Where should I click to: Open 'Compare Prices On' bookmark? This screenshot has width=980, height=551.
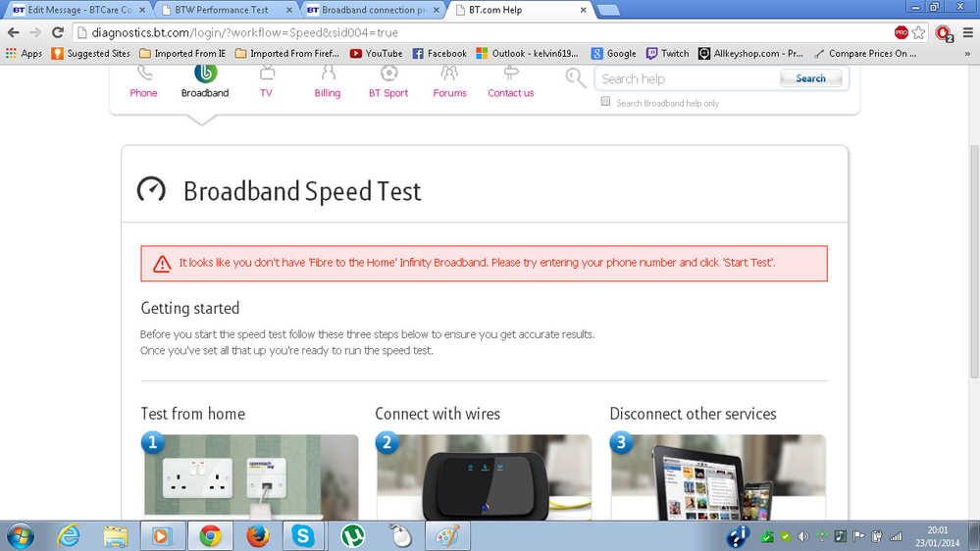tap(865, 54)
